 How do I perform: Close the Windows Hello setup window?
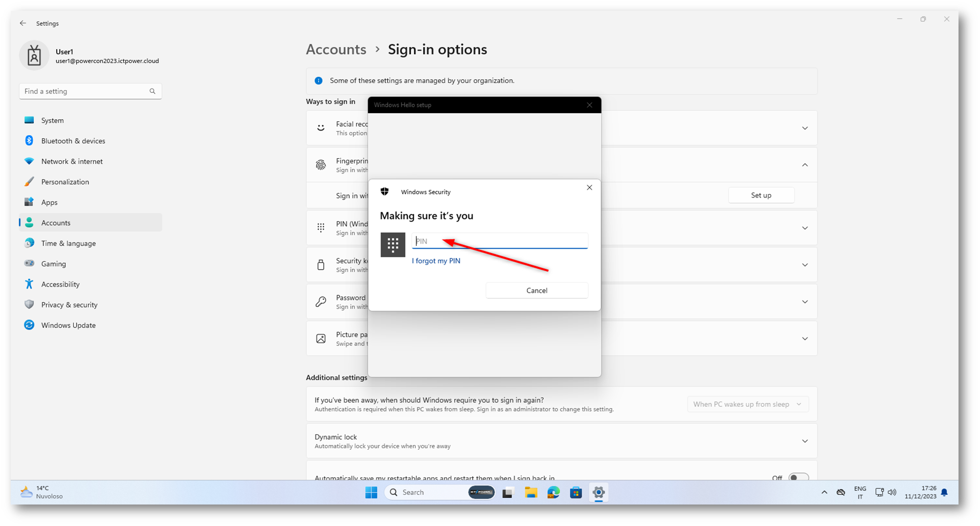(x=589, y=105)
